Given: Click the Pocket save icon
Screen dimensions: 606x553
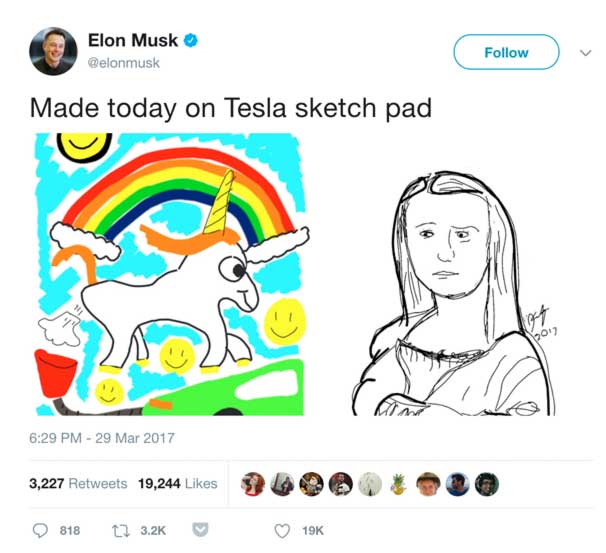Looking at the screenshot, I should [200, 530].
